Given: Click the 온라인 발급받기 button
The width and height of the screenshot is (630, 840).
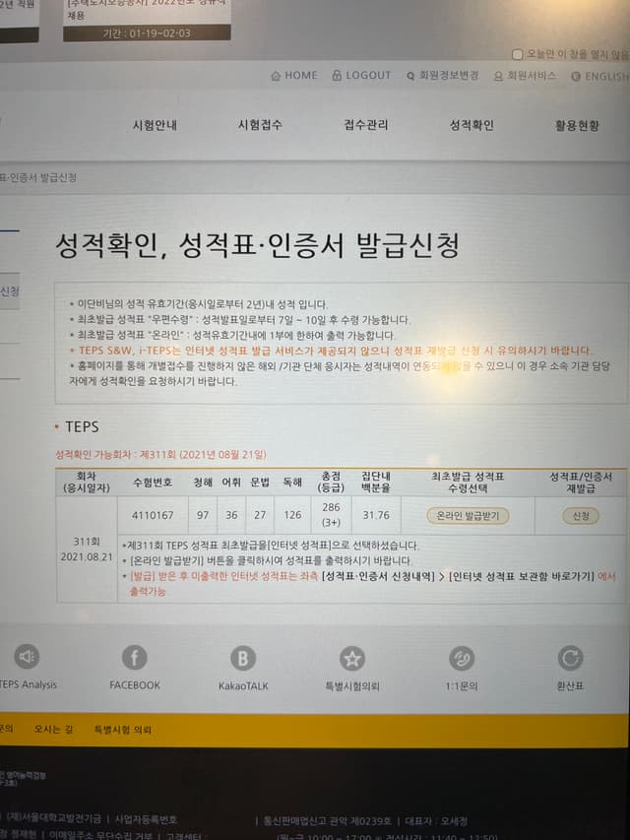Looking at the screenshot, I should (x=468, y=516).
